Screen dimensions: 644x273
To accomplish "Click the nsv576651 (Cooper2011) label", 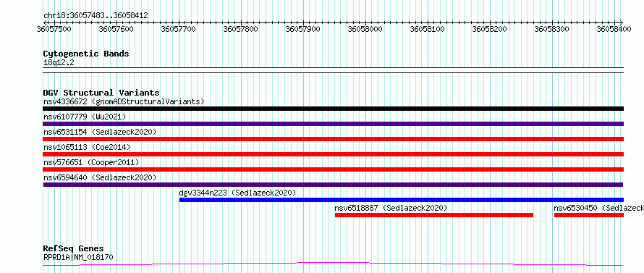I will pyautogui.click(x=91, y=162).
